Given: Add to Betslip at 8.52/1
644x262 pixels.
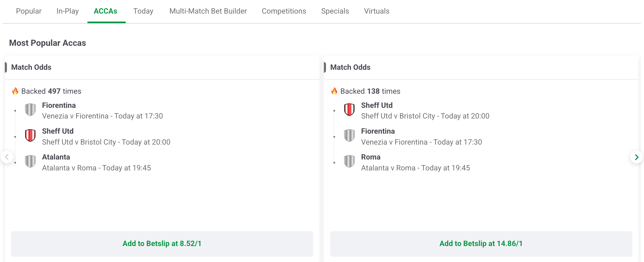Looking at the screenshot, I should [162, 244].
